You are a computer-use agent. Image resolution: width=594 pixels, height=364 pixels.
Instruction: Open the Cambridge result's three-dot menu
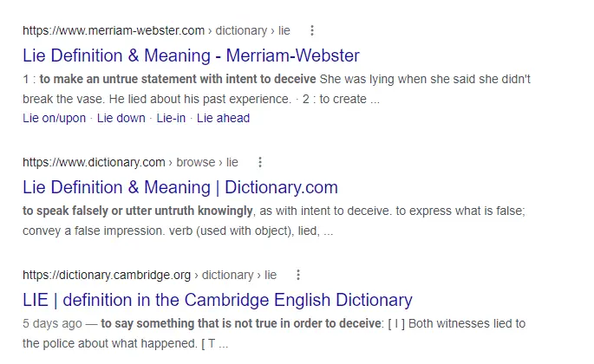point(298,275)
